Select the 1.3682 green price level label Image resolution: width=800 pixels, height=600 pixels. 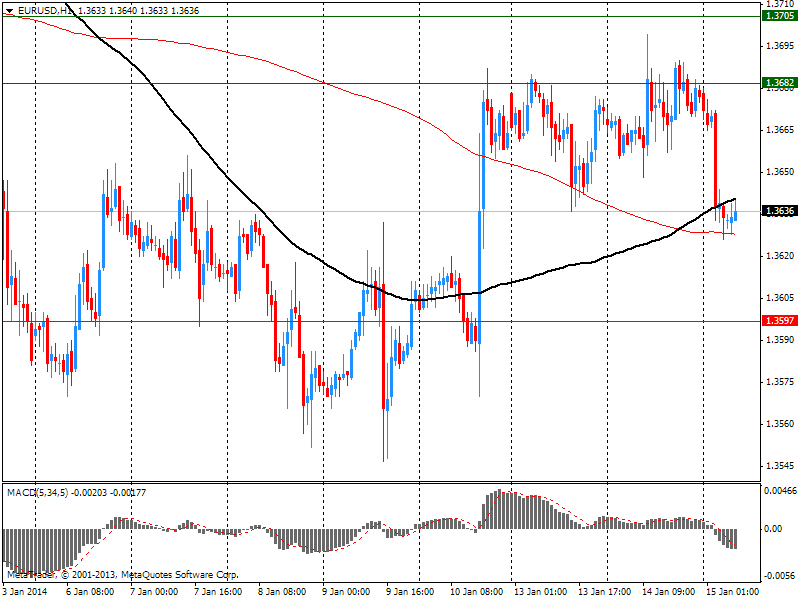[x=780, y=82]
